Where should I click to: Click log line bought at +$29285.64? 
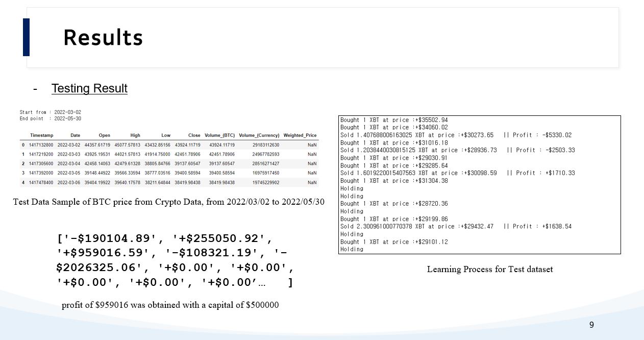[394, 165]
